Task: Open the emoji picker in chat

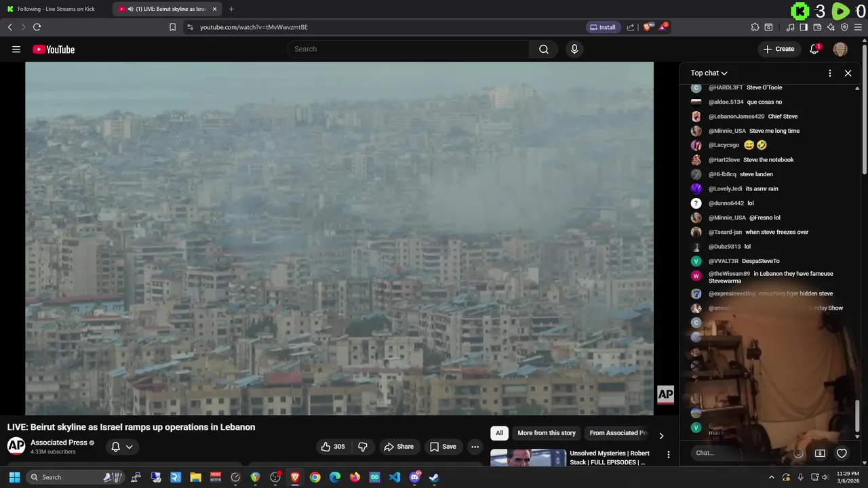Action: [798, 453]
